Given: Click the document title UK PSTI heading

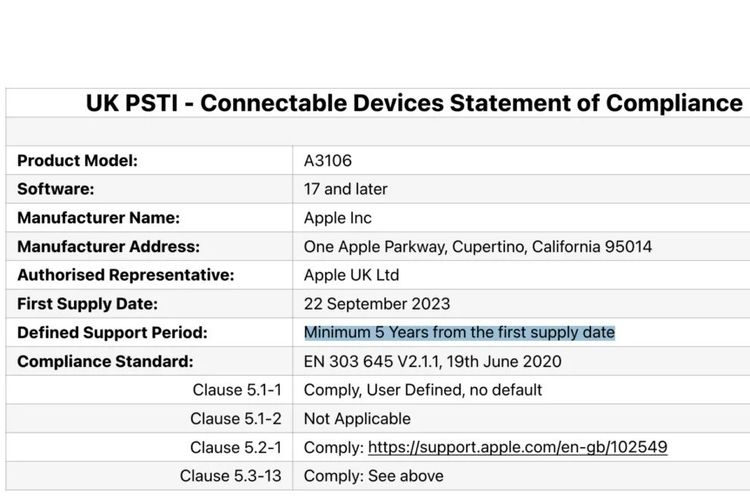Looking at the screenshot, I should pos(414,103).
